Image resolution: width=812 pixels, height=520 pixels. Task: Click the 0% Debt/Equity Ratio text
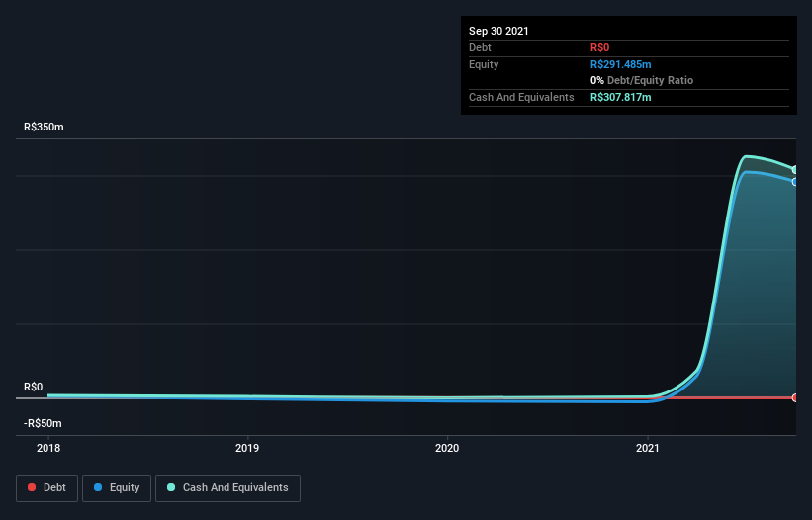[x=642, y=80]
